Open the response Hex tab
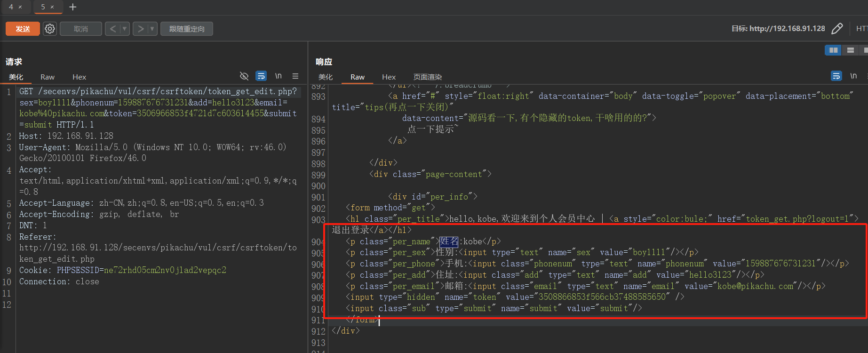 point(389,77)
